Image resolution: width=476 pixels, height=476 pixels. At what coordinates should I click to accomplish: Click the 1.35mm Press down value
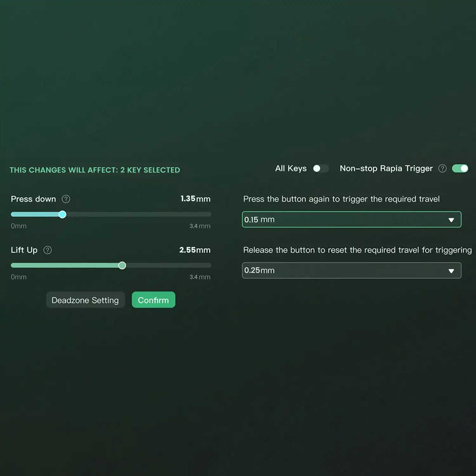[195, 199]
